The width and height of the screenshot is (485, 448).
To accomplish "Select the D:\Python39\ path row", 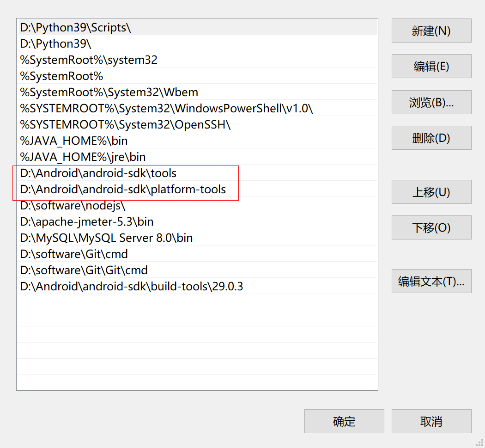I will coord(197,43).
